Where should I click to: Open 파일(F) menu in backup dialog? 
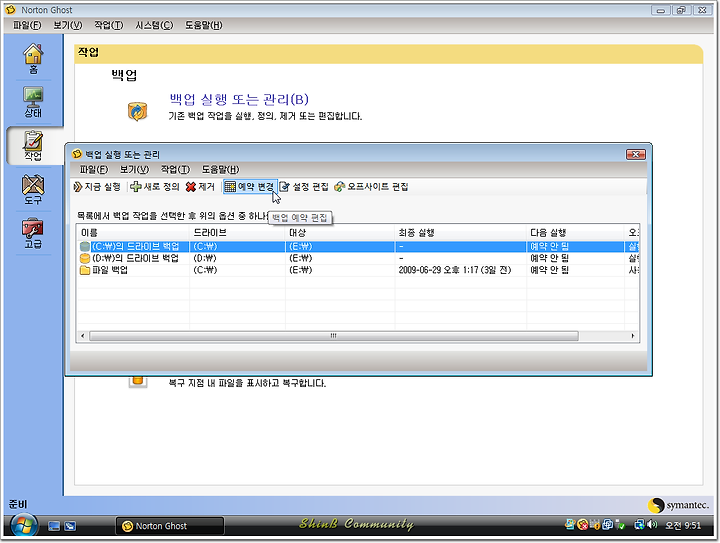pyautogui.click(x=94, y=169)
